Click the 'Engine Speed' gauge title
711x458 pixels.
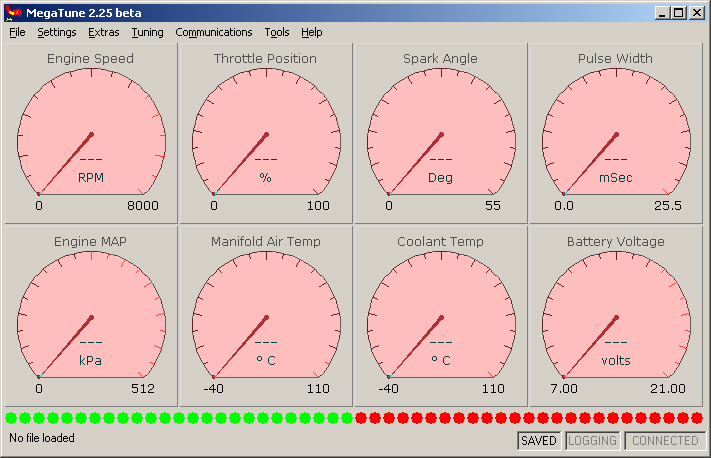[x=90, y=58]
